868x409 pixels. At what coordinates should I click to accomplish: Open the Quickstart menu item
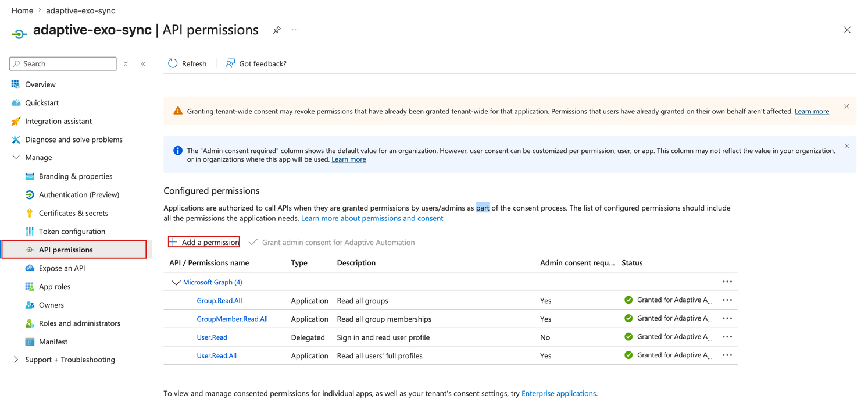click(42, 103)
